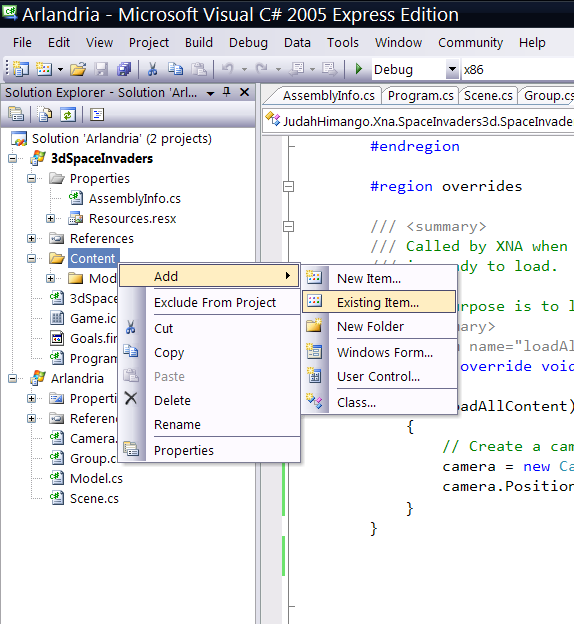This screenshot has width=574, height=624.
Task: Open the Debug configuration dropdown
Action: pyautogui.click(x=452, y=69)
